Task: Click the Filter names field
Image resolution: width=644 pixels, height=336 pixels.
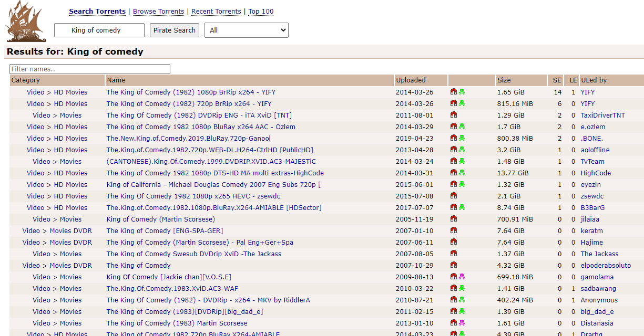Action: click(90, 69)
